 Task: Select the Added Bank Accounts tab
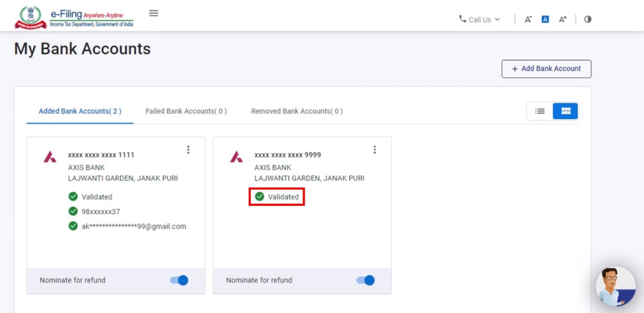80,111
